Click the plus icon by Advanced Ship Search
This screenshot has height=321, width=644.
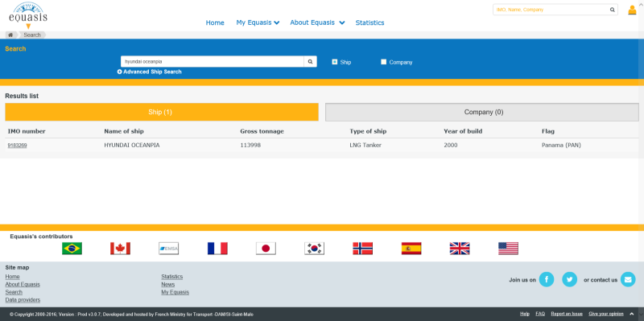[x=119, y=72]
